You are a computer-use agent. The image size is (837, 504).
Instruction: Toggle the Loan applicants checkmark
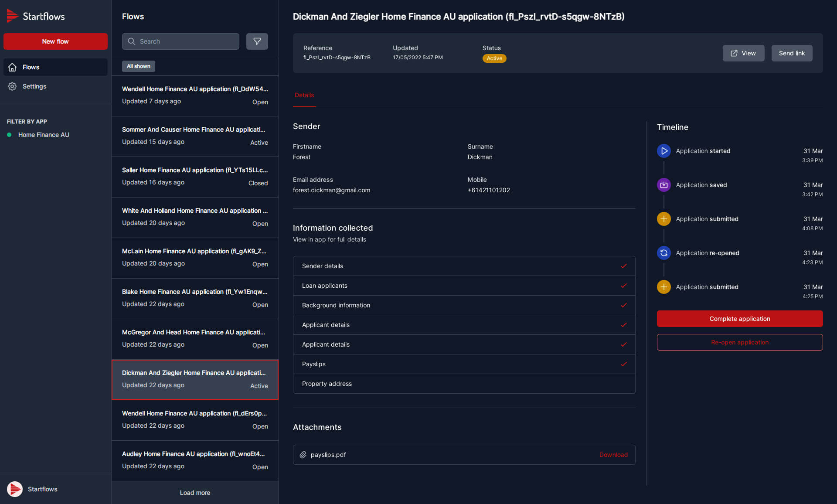click(x=624, y=286)
